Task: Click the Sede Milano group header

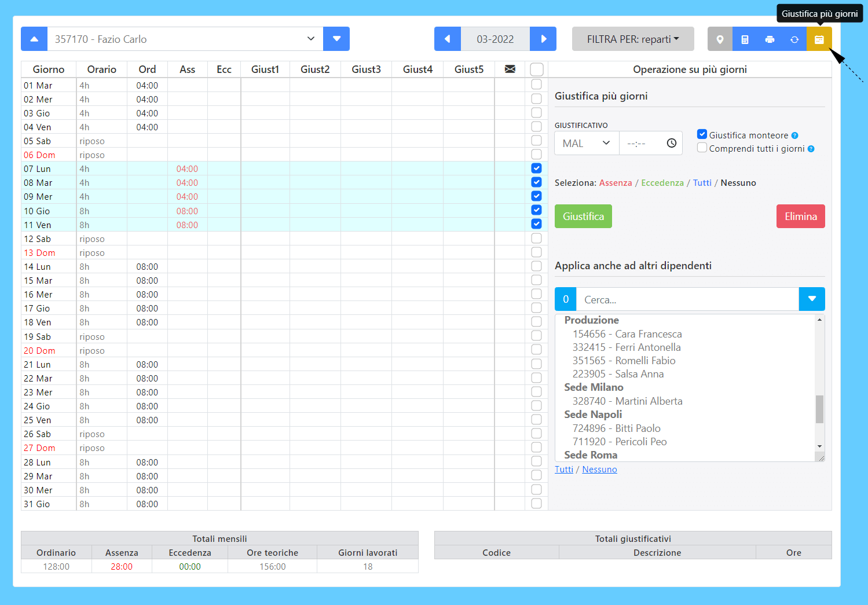Action: point(594,387)
